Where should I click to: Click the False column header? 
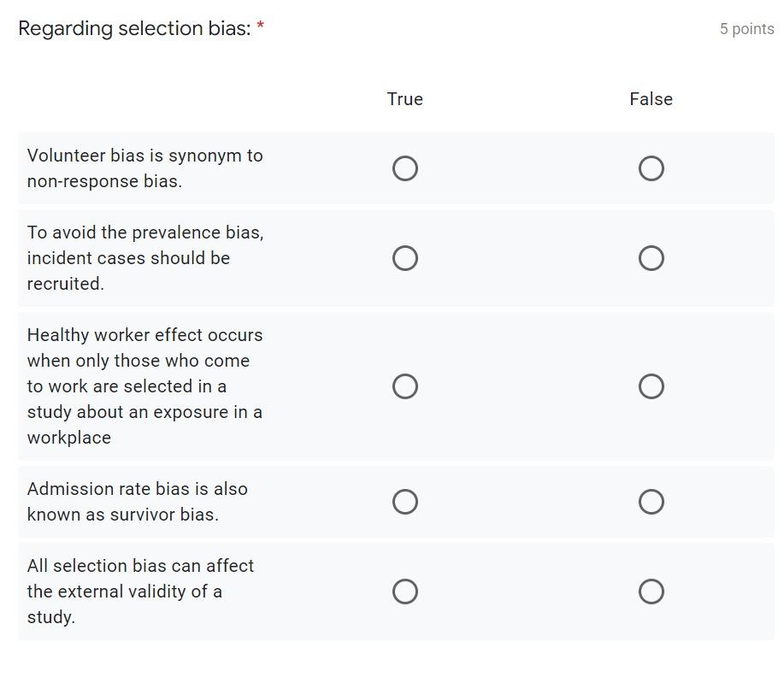pyautogui.click(x=651, y=99)
